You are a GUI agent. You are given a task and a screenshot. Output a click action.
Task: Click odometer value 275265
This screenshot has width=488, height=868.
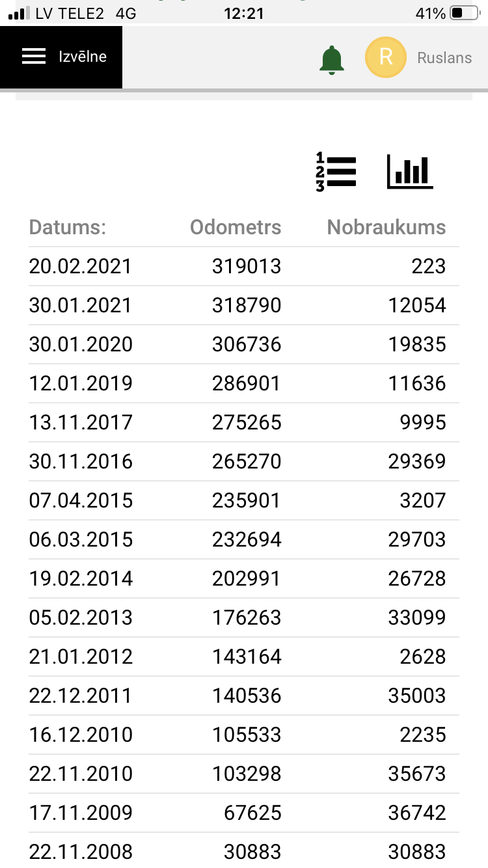[x=247, y=422]
